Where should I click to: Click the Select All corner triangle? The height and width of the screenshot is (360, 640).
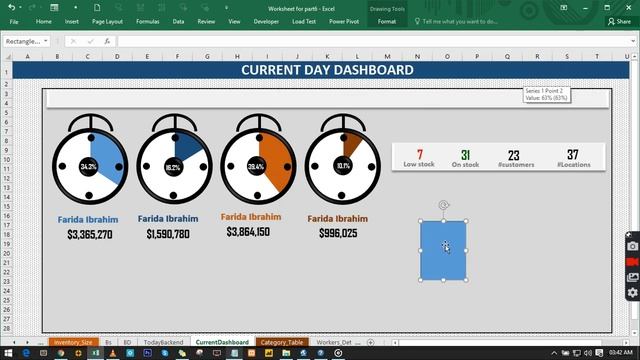(x=8, y=57)
